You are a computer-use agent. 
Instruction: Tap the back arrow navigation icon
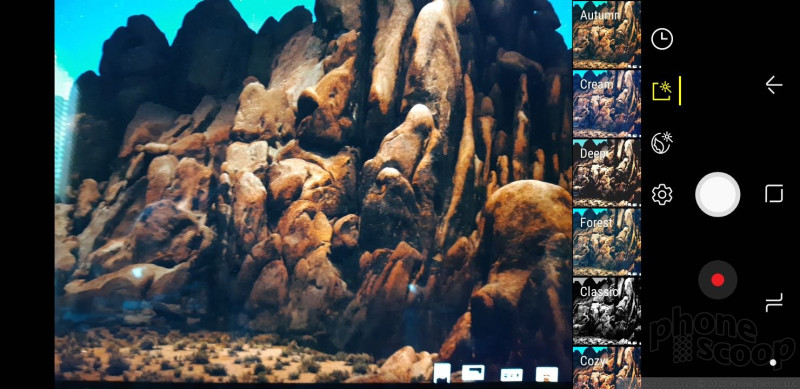(x=774, y=85)
